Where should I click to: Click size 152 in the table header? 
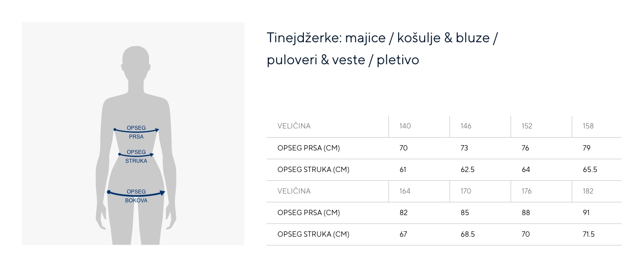click(527, 126)
